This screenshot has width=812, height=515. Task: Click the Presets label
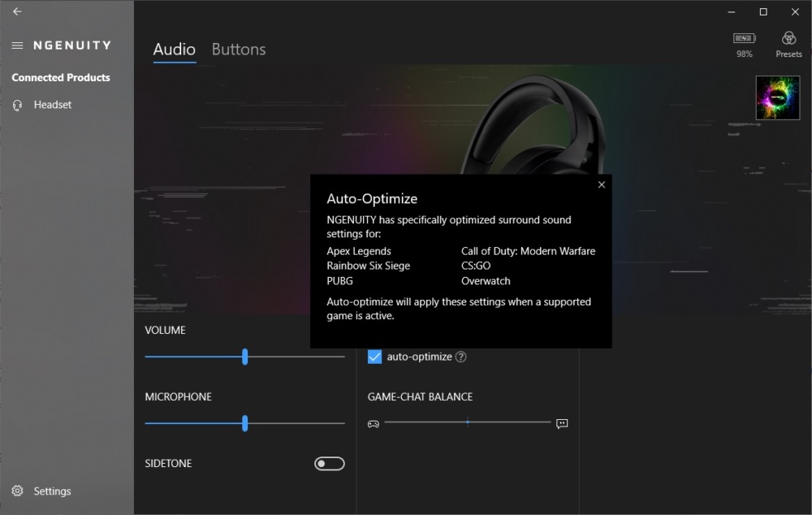point(788,54)
